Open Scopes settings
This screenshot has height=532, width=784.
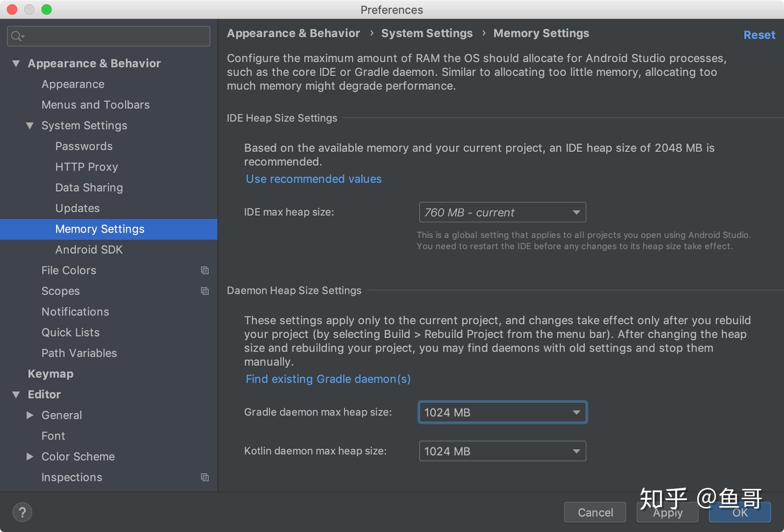(61, 291)
